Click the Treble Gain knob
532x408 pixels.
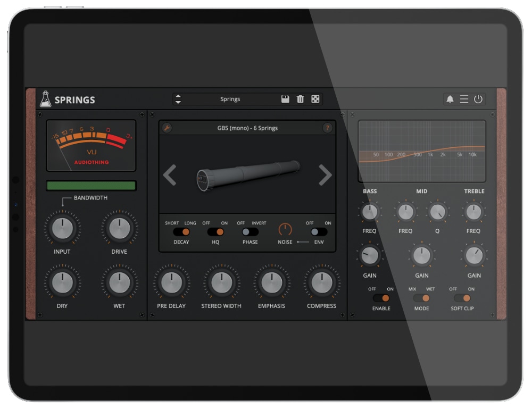474,255
